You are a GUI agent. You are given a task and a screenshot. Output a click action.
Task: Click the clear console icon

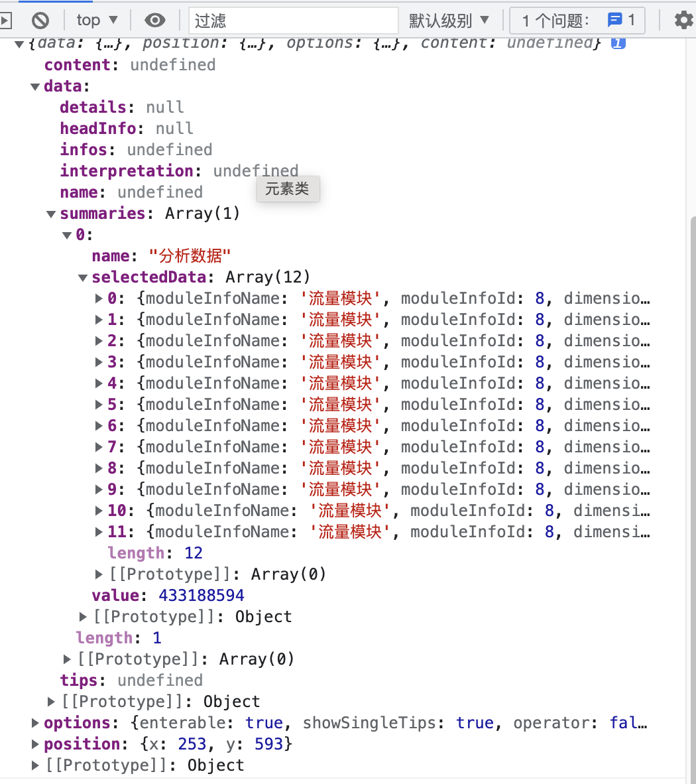pos(40,20)
